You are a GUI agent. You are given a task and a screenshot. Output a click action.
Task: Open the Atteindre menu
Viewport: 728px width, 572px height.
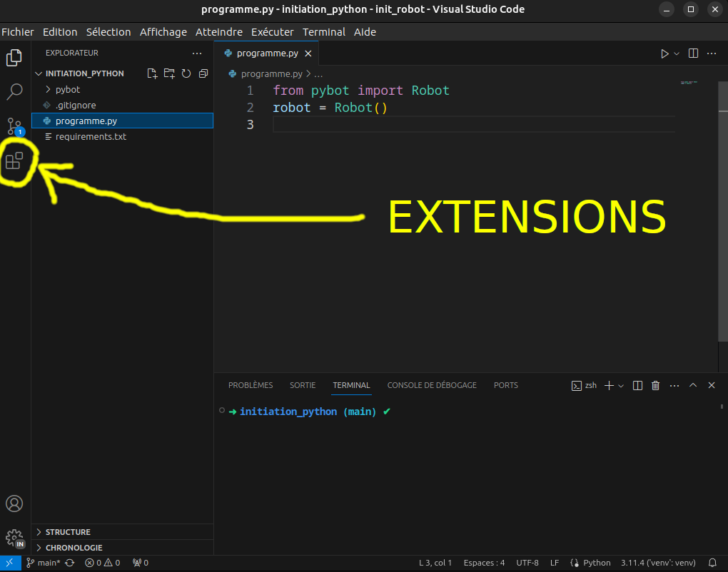click(x=219, y=32)
